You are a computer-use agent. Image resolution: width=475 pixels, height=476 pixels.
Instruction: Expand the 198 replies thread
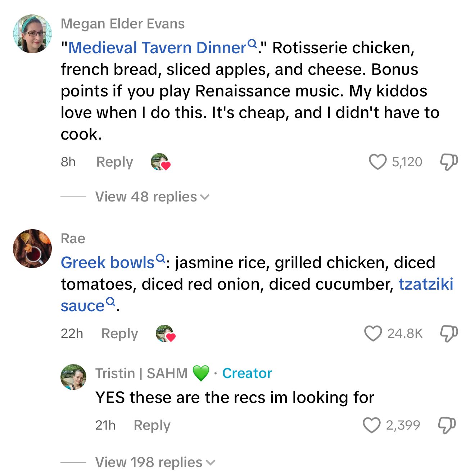(155, 462)
